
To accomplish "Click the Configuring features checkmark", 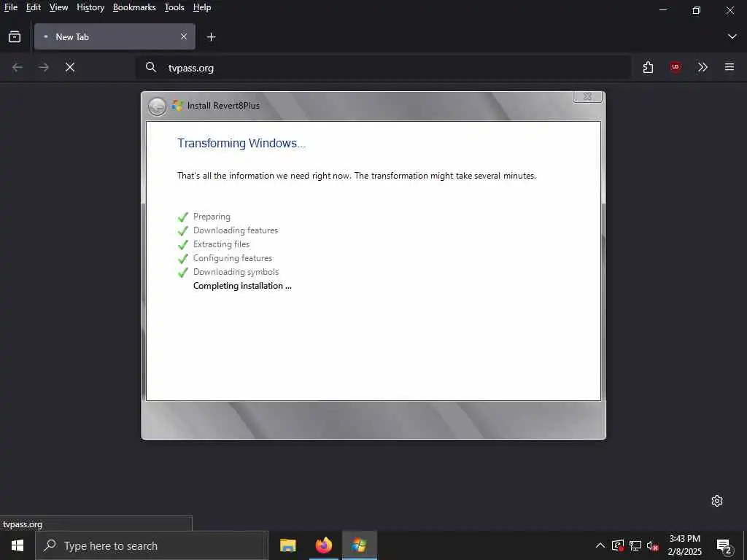I will [x=183, y=259].
